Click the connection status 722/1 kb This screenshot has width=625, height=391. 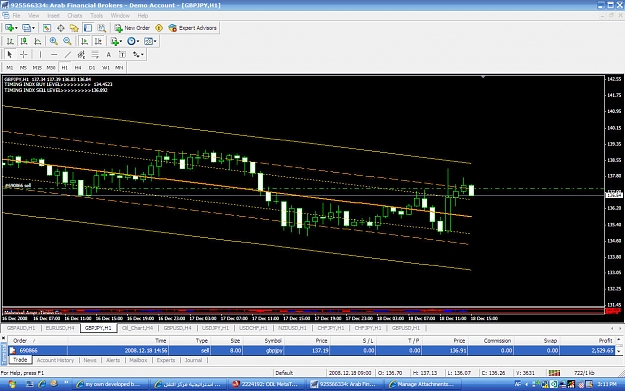(x=584, y=373)
